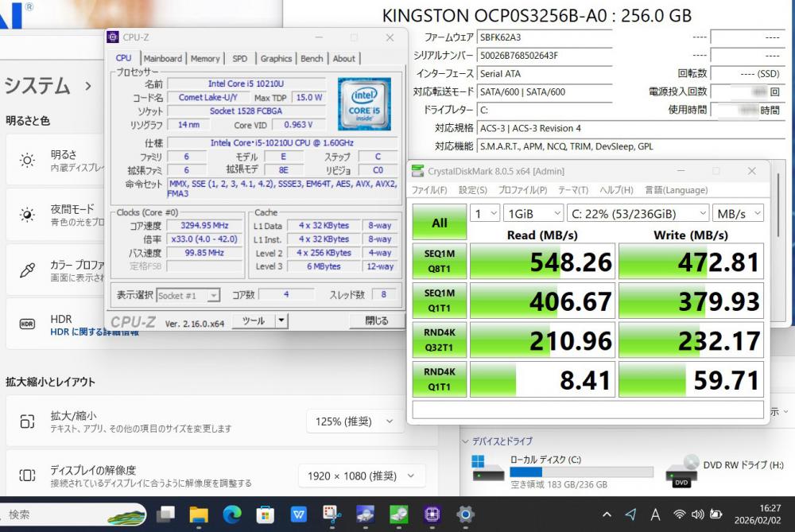Open the HDR に関する詳細情報 link
Viewport: 795px width, 532px height.
95,332
